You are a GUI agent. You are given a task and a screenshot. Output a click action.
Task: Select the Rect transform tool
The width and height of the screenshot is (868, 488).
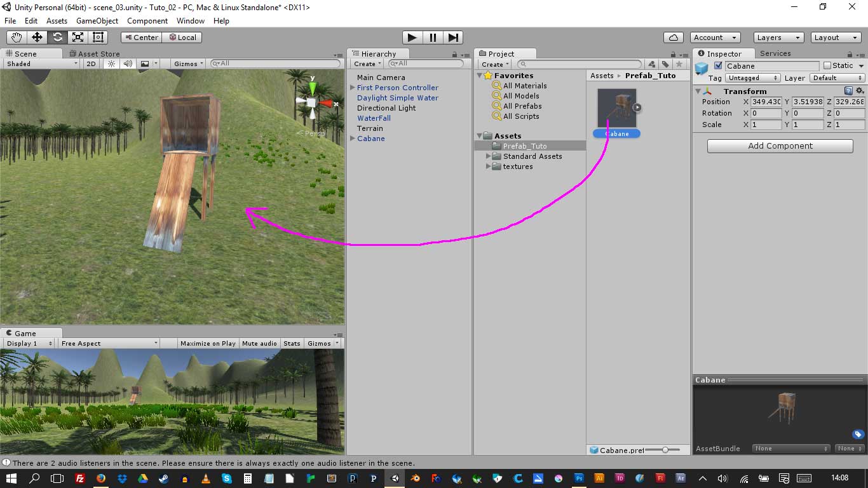pos(98,37)
